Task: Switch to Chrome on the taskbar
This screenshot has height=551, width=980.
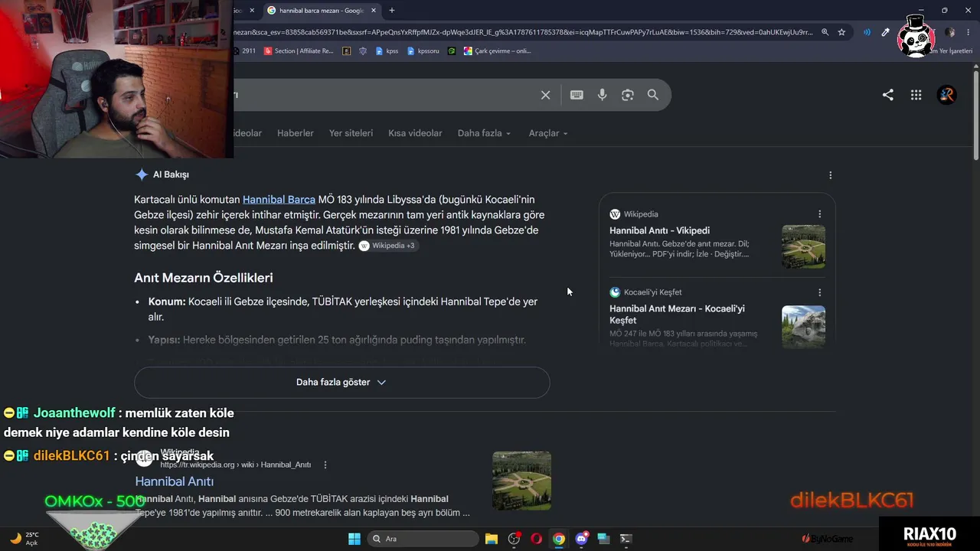Action: pos(559,539)
